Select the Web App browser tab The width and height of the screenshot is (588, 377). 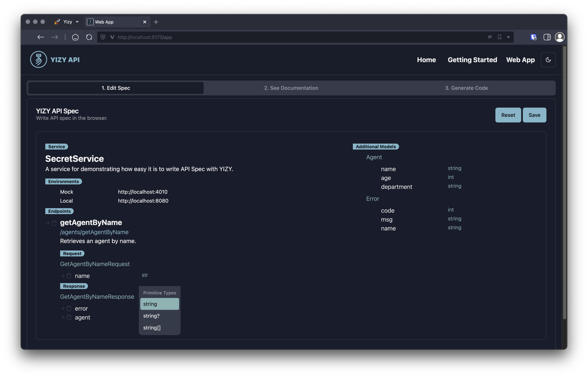(x=117, y=22)
